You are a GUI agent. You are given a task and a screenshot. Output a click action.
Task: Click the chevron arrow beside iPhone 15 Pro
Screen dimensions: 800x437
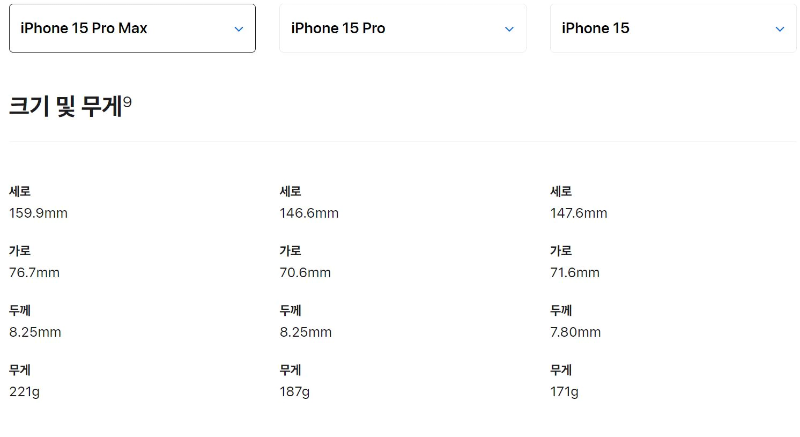pyautogui.click(x=509, y=29)
